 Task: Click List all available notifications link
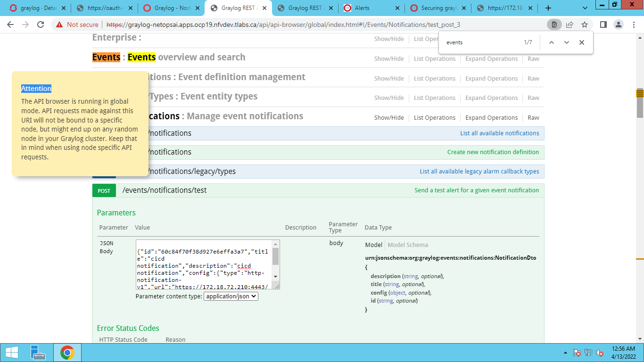[499, 133]
